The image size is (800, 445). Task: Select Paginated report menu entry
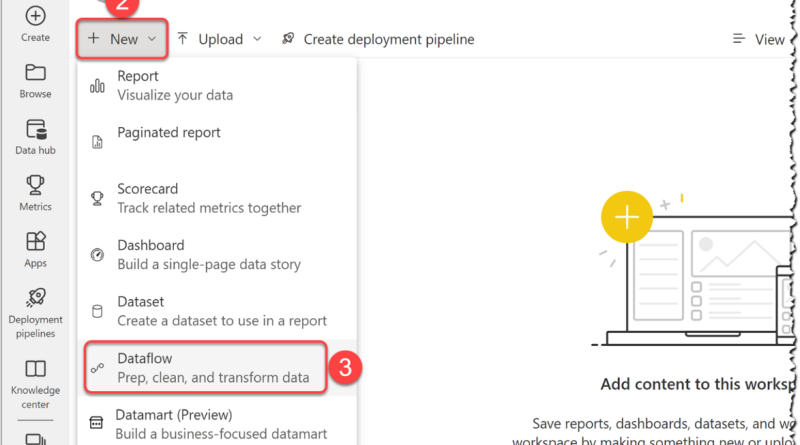coord(217,141)
